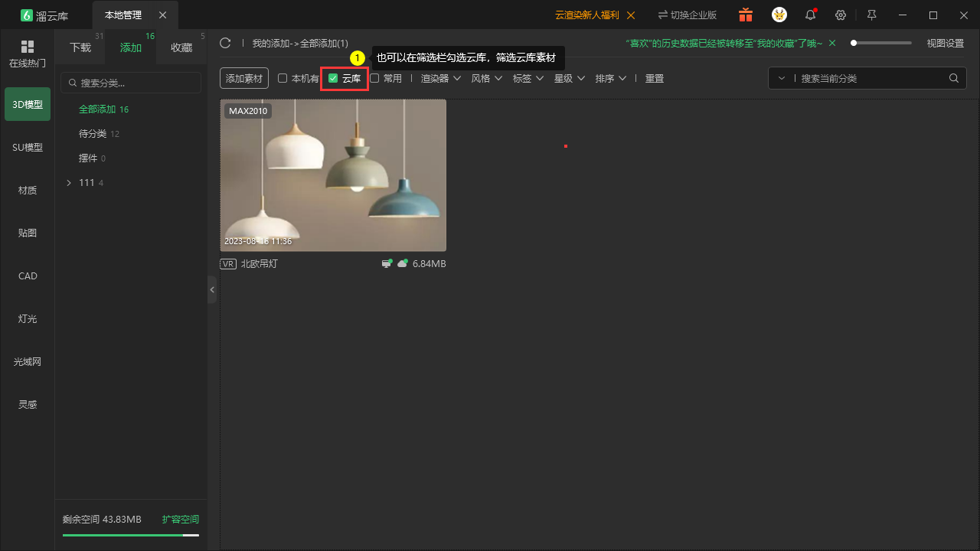
Task: Open the 标签 dropdown
Action: [x=528, y=78]
